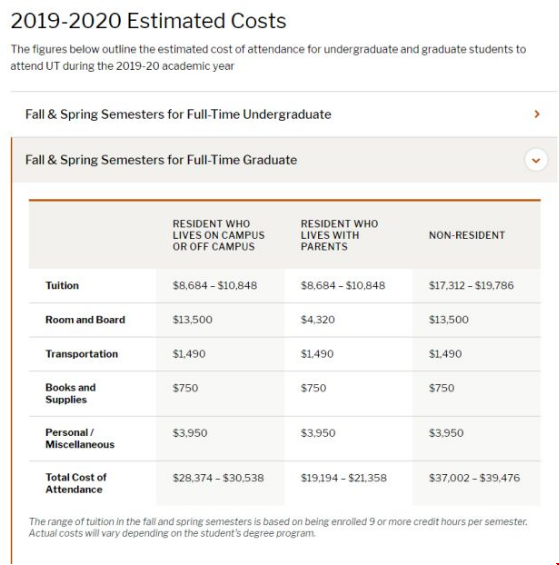Image resolution: width=559 pixels, height=565 pixels.
Task: Select the Personal / Miscellaneous row label
Action: [80, 438]
